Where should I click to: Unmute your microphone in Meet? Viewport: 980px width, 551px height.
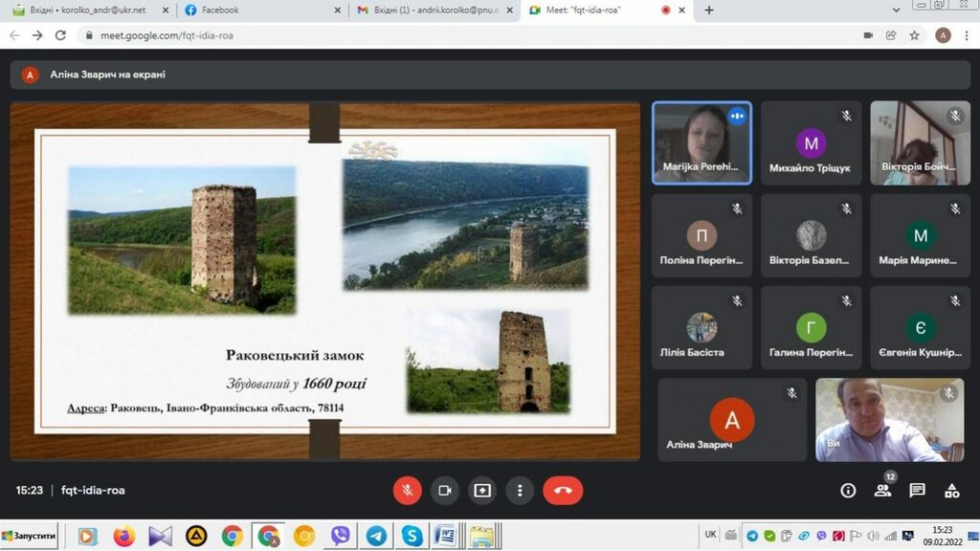pyautogui.click(x=407, y=491)
